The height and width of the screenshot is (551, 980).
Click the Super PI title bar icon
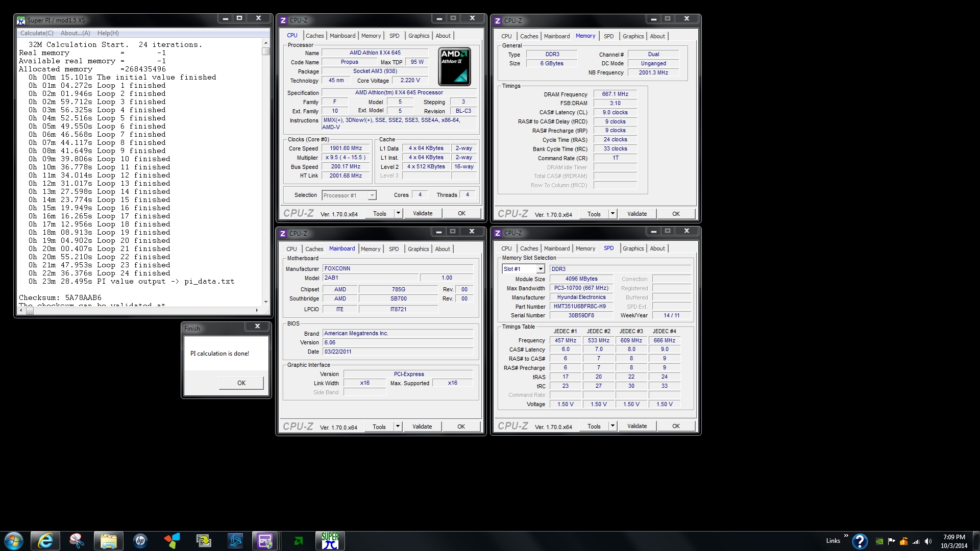pyautogui.click(x=21, y=20)
